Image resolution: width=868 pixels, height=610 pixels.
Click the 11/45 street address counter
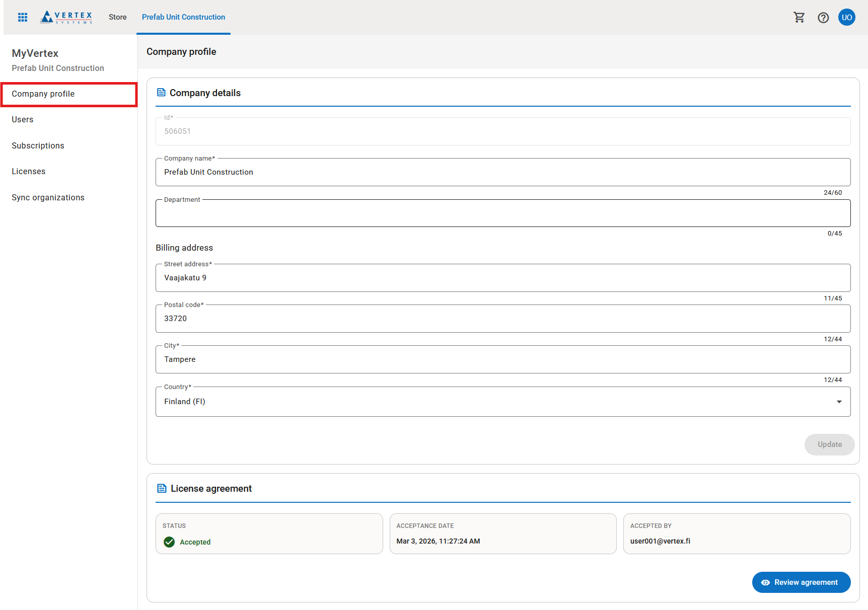tap(833, 298)
